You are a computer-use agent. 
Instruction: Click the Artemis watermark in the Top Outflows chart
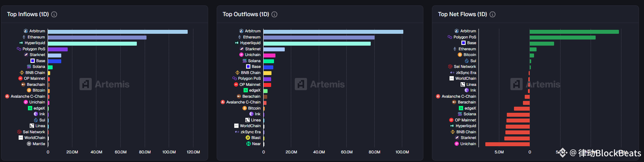tap(320, 84)
